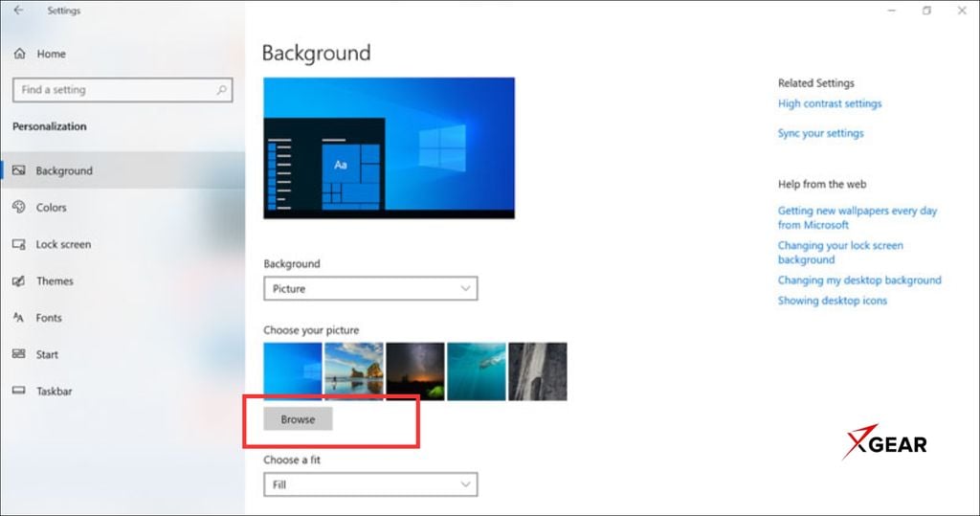Click the Taskbar icon in sidebar
The width and height of the screenshot is (980, 516).
click(19, 391)
